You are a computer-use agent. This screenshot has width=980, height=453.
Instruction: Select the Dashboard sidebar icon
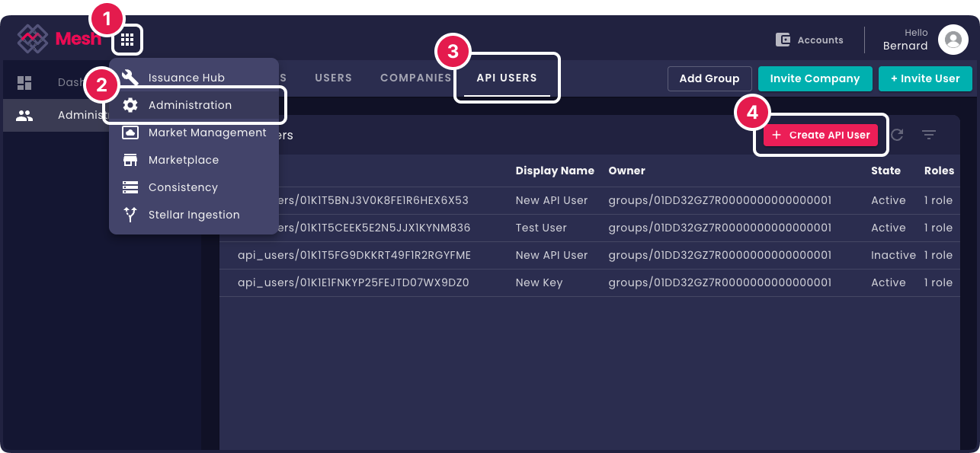(x=26, y=81)
